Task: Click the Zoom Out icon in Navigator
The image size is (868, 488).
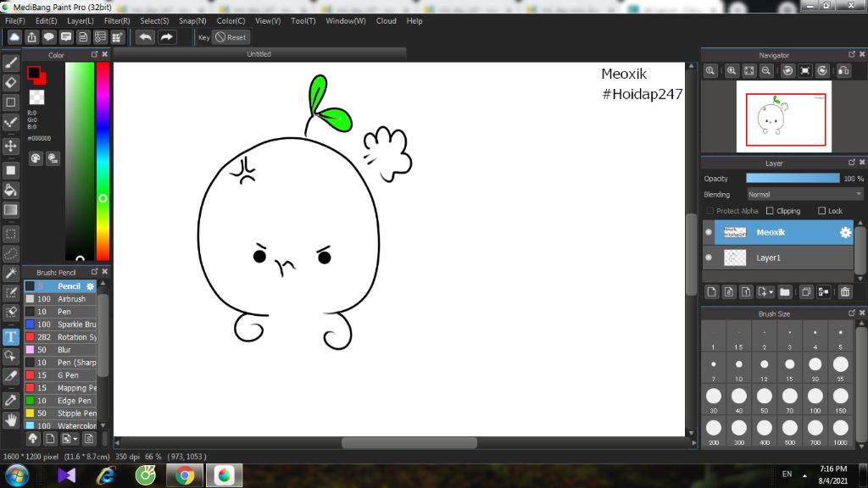Action: 766,71
